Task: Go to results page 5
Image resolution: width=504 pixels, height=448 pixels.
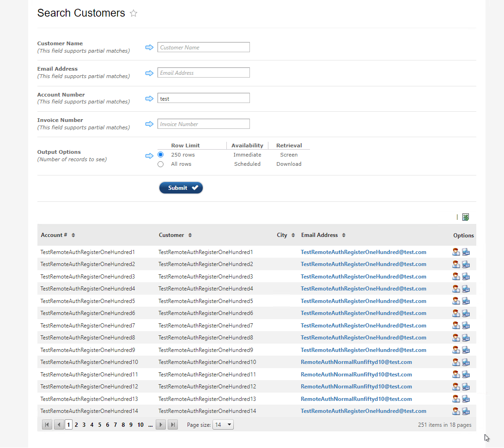Action: pyautogui.click(x=100, y=425)
